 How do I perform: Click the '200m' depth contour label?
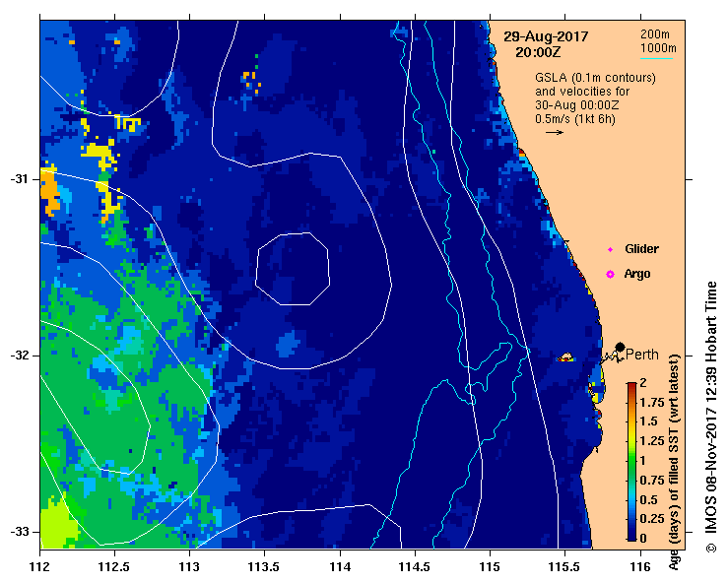click(x=655, y=33)
